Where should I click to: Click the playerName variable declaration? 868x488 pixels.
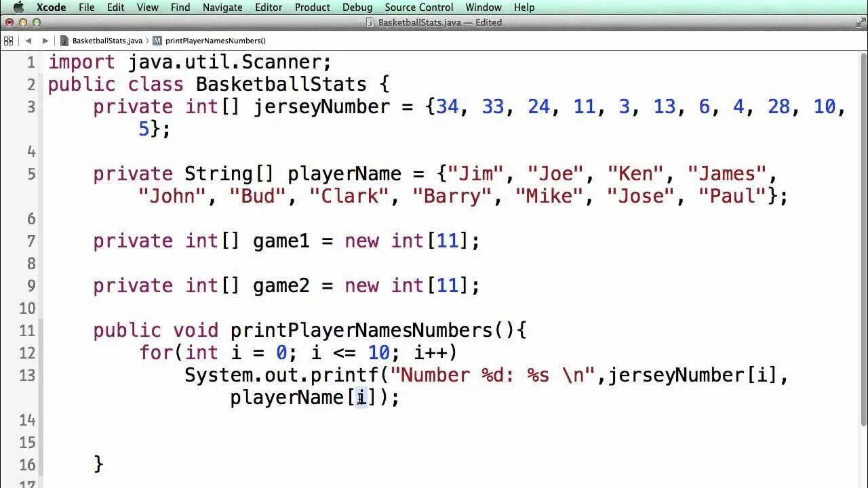(x=344, y=174)
